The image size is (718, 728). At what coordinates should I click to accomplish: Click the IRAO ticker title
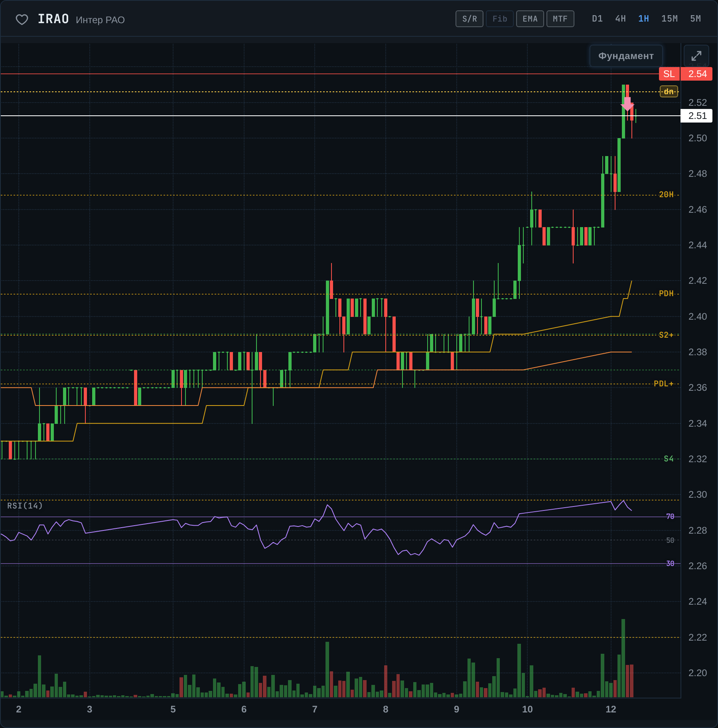point(53,19)
